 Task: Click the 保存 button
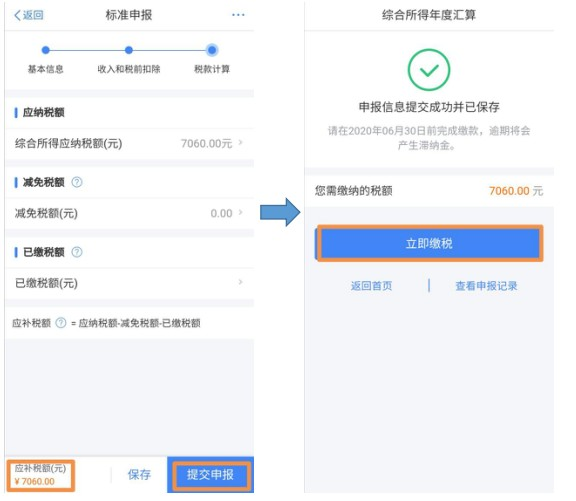[139, 475]
